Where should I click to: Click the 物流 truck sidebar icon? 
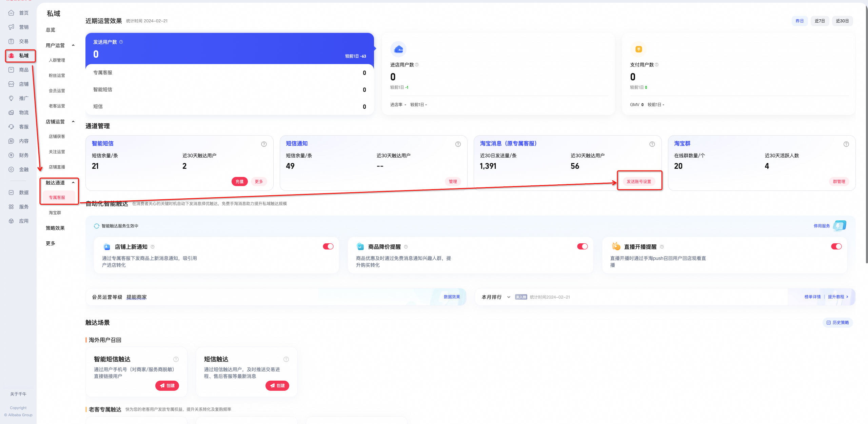tap(11, 113)
